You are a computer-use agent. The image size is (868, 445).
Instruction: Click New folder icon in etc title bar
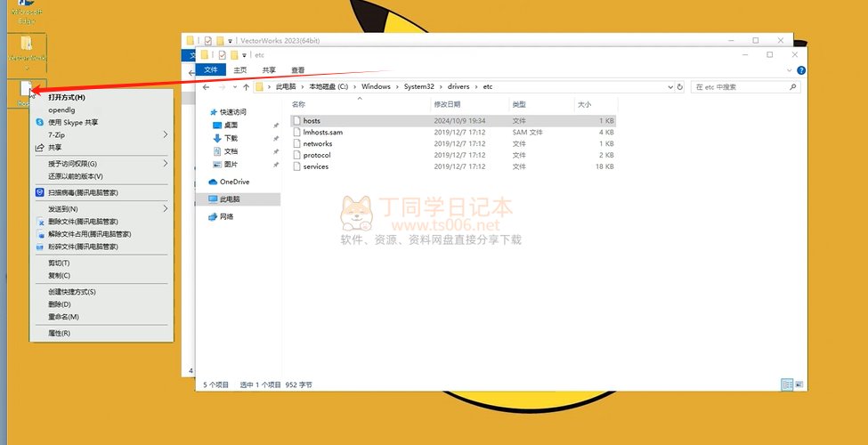[235, 55]
